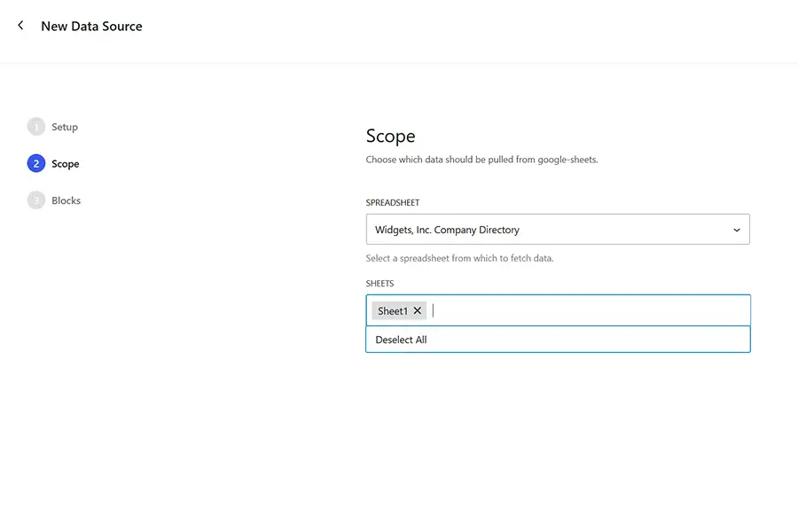Image resolution: width=798 pixels, height=532 pixels.
Task: Deselect the currently selected Sheet1 entry
Action: coord(415,310)
